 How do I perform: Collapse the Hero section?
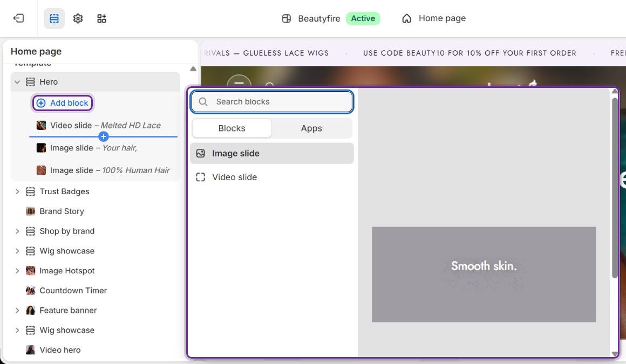coord(17,82)
